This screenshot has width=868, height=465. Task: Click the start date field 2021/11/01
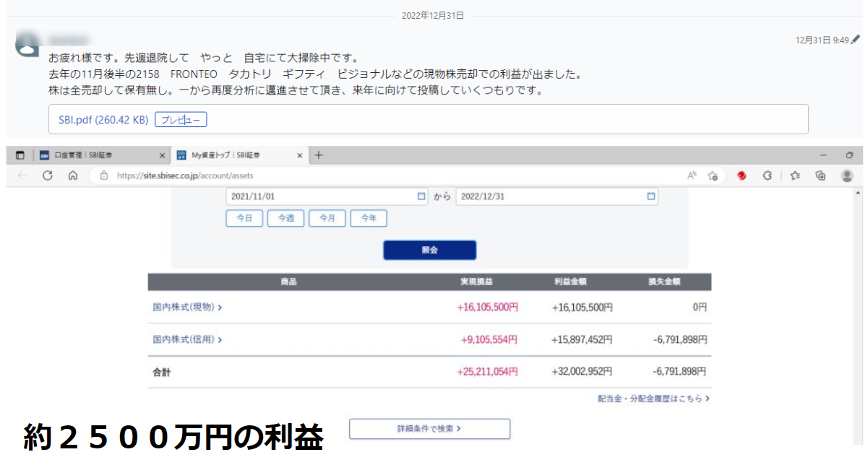point(327,196)
